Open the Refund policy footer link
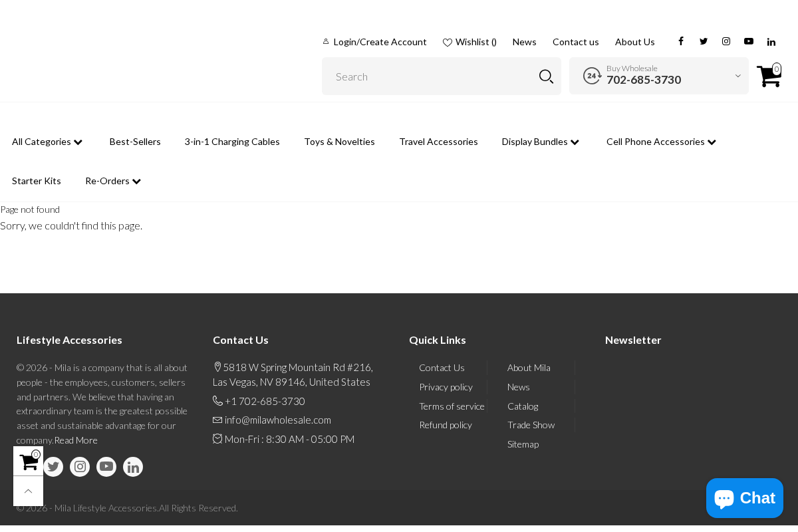The image size is (798, 532). click(x=446, y=424)
